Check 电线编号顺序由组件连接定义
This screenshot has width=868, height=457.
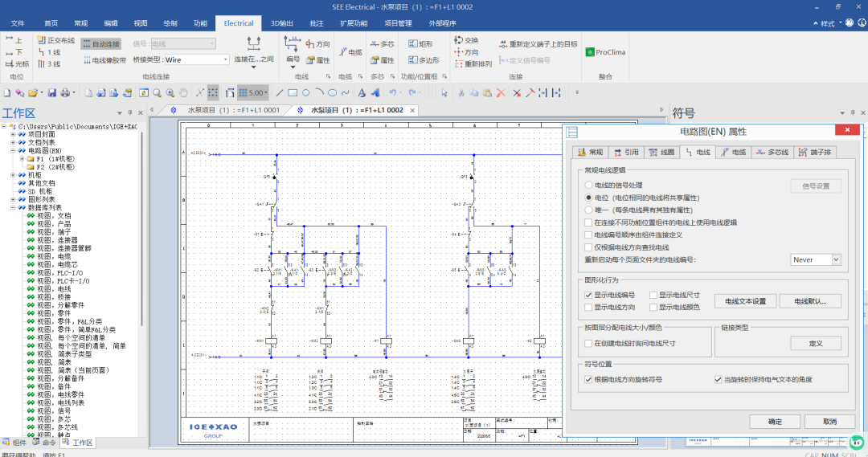pyautogui.click(x=633, y=235)
